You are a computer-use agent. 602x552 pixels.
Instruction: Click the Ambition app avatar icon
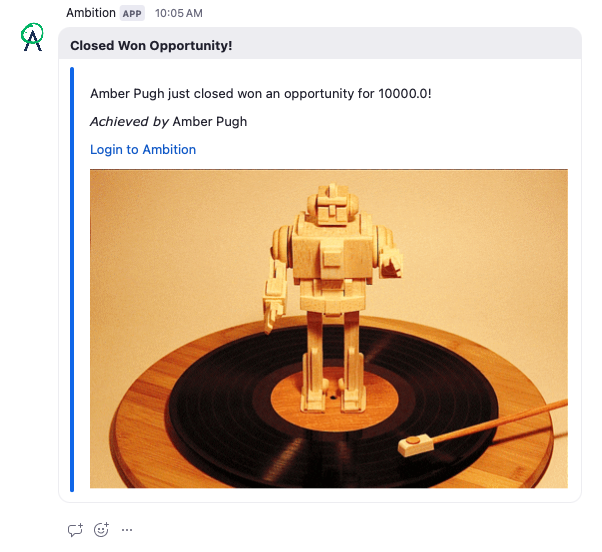(32, 37)
